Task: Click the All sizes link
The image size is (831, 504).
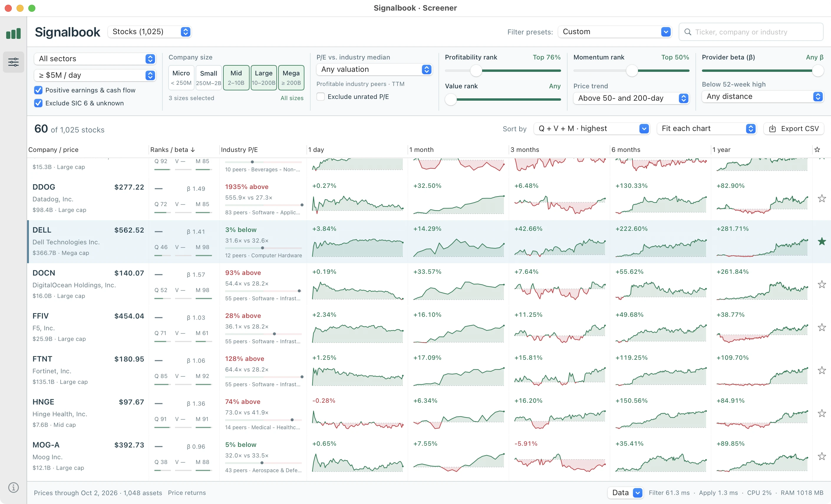Action: pos(292,98)
